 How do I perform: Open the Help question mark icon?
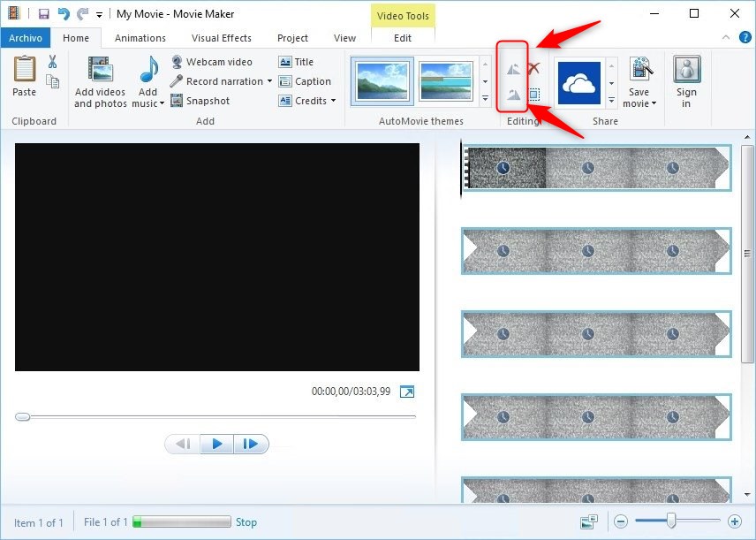[745, 37]
